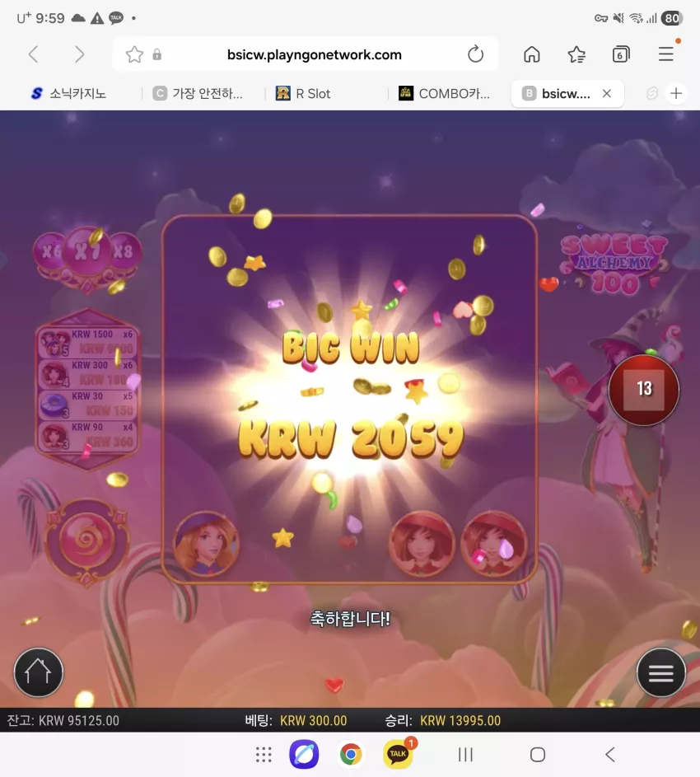Click the 잔고 KRW 95125.00 balance
700x777 pixels.
point(63,720)
